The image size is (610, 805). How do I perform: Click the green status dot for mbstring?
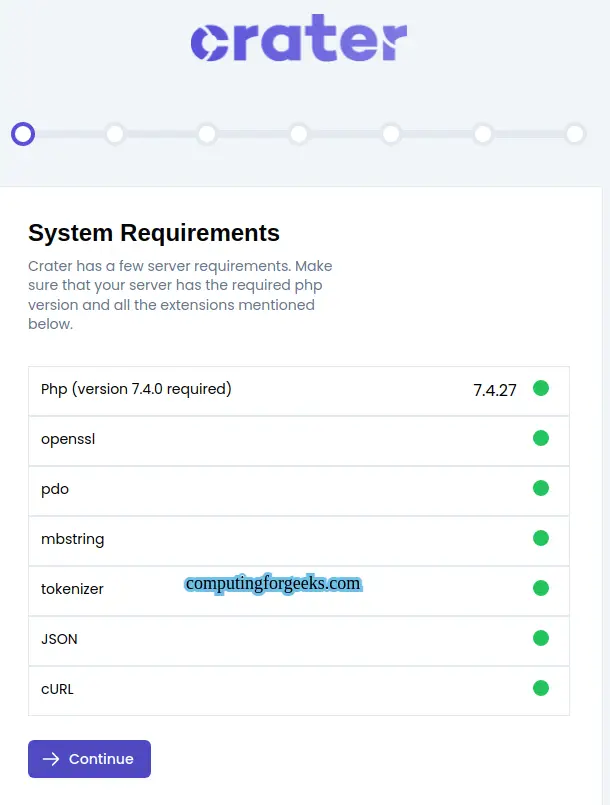point(541,538)
